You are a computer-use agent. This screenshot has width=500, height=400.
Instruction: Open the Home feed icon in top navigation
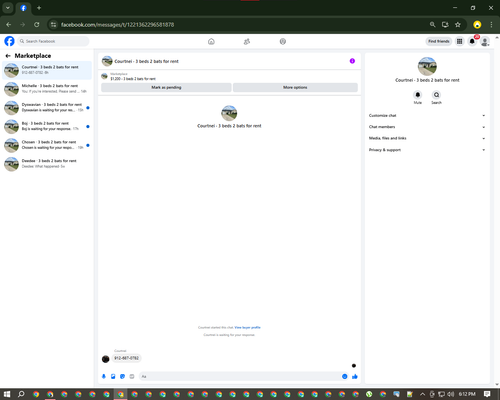point(211,41)
